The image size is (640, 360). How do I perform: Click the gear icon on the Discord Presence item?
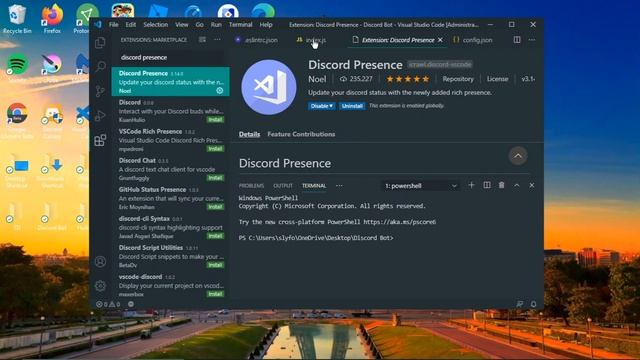(x=220, y=91)
